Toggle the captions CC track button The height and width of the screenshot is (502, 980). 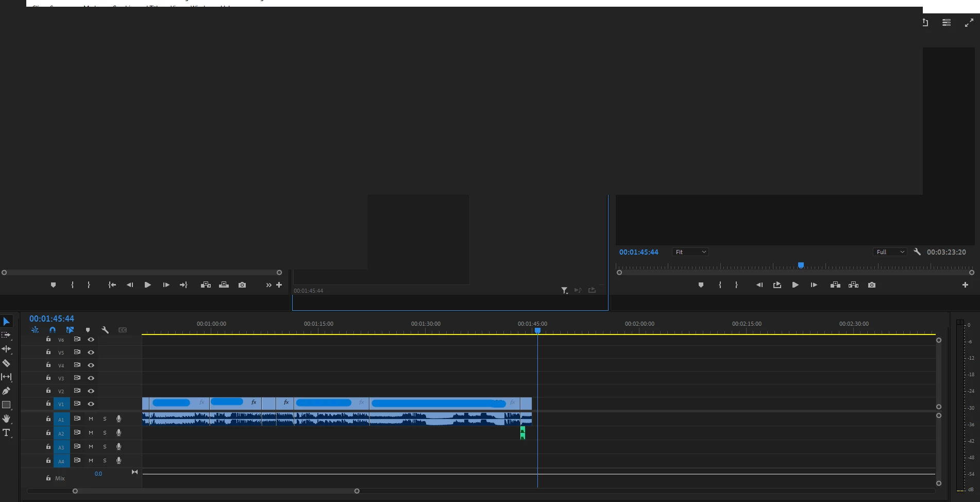[x=123, y=330]
